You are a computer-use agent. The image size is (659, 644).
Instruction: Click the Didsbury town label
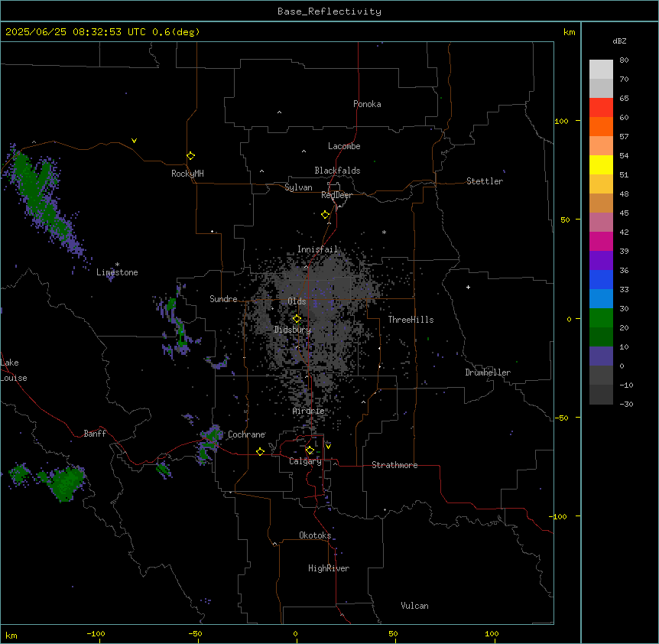click(293, 330)
